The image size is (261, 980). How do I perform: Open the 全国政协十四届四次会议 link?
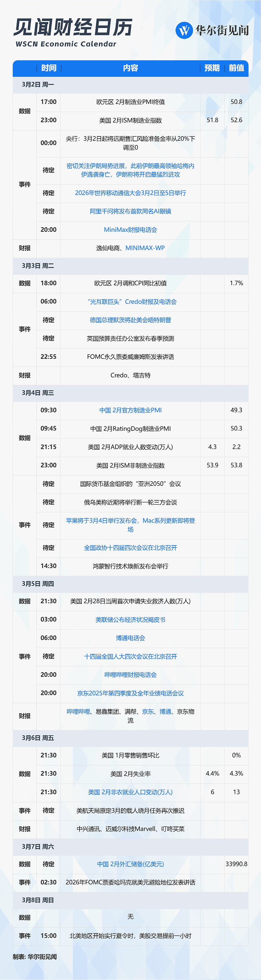click(130, 548)
